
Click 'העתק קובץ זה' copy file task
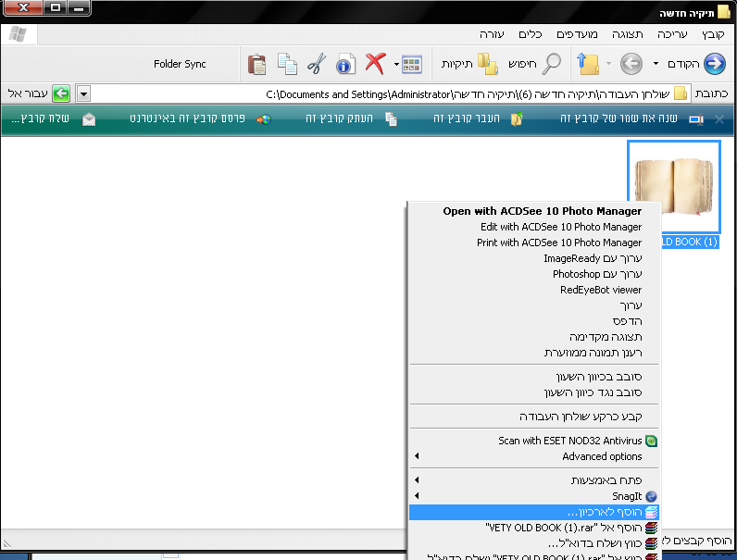[351, 118]
